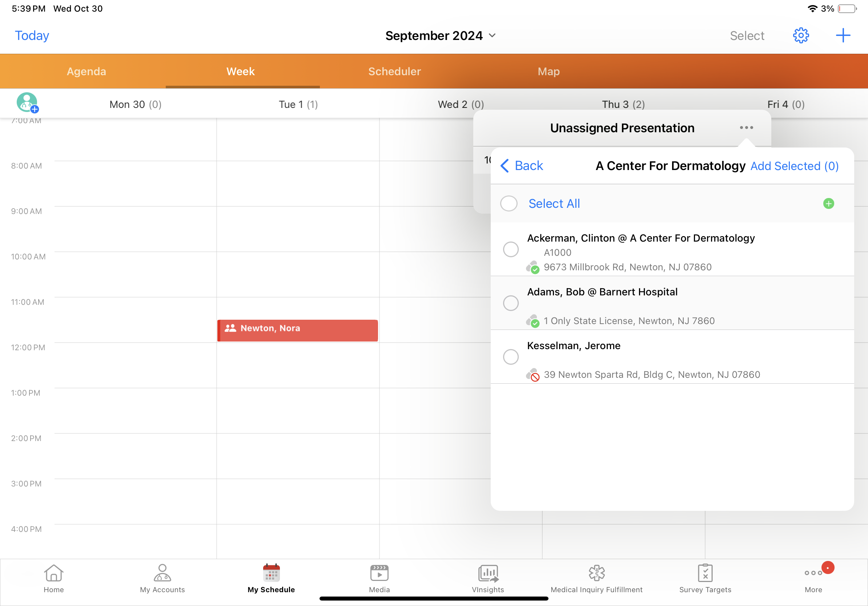Switch to the Scheduler tab
Screen dimensions: 868x606
tap(394, 72)
